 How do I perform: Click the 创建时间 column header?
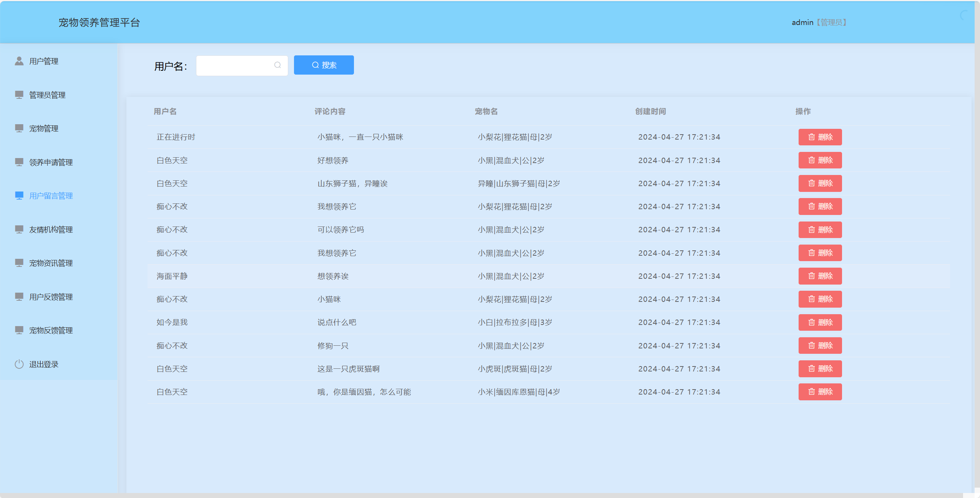[x=650, y=112]
